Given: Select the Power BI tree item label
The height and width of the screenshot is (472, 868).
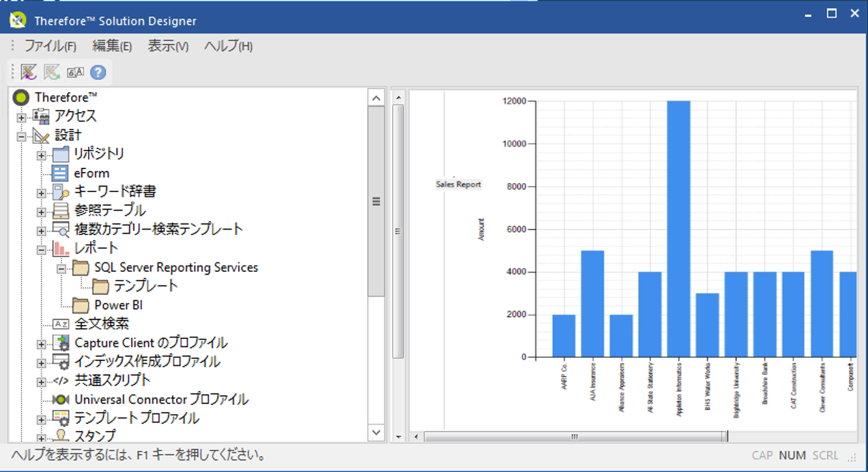Looking at the screenshot, I should (x=118, y=305).
